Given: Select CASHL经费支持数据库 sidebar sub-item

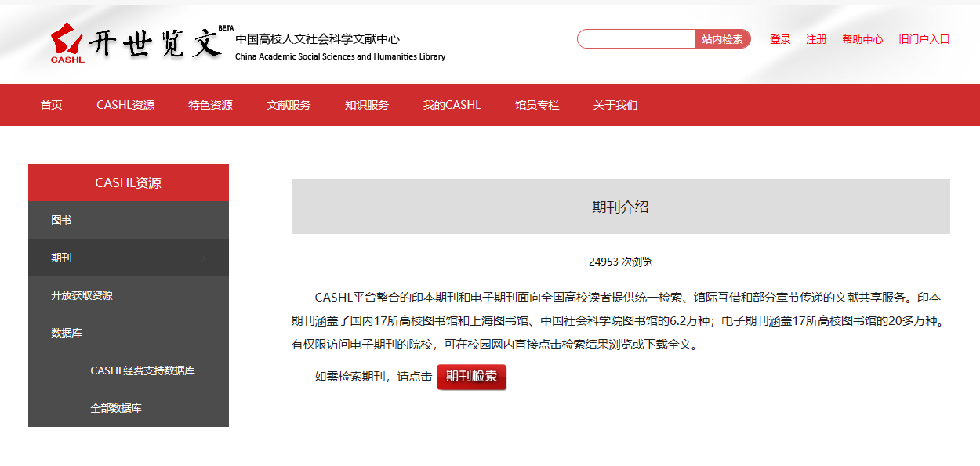Looking at the screenshot, I should pos(143,370).
